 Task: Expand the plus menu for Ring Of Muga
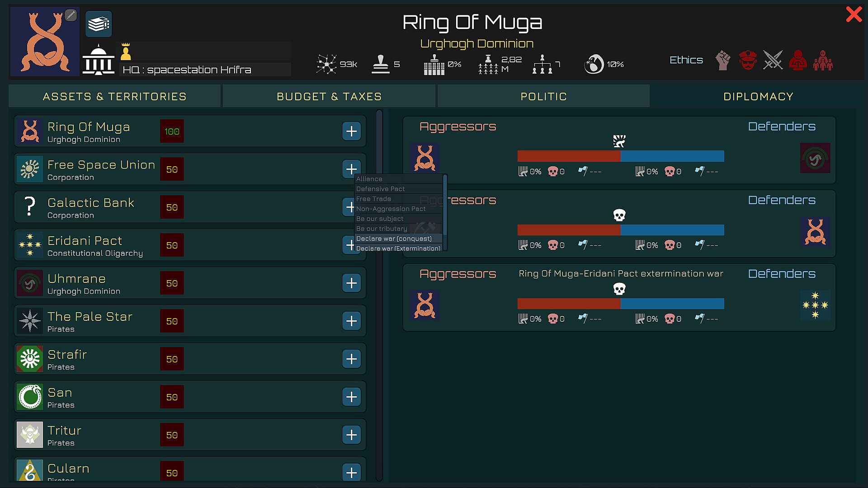351,131
